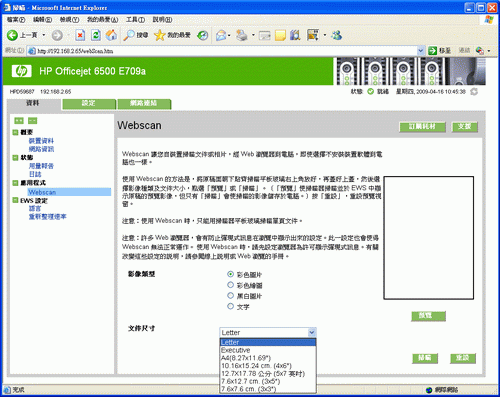Click the refresh status icon beside the date
This screenshot has width=500, height=397.
[474, 91]
